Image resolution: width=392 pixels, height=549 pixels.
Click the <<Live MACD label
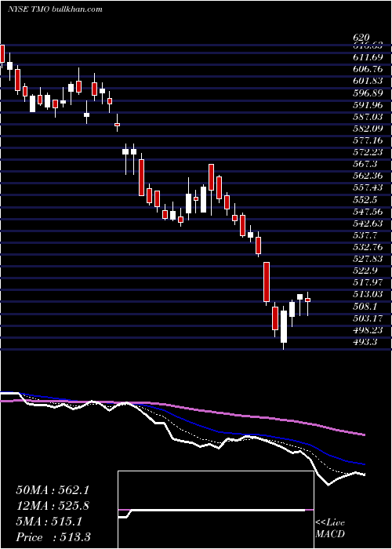330,529
